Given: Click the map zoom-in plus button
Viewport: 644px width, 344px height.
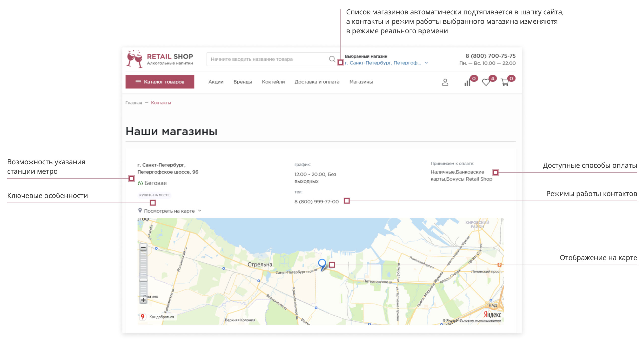Looking at the screenshot, I should point(143,300).
